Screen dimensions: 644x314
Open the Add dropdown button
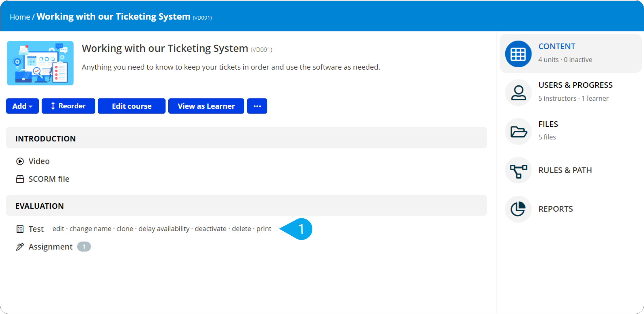[22, 106]
